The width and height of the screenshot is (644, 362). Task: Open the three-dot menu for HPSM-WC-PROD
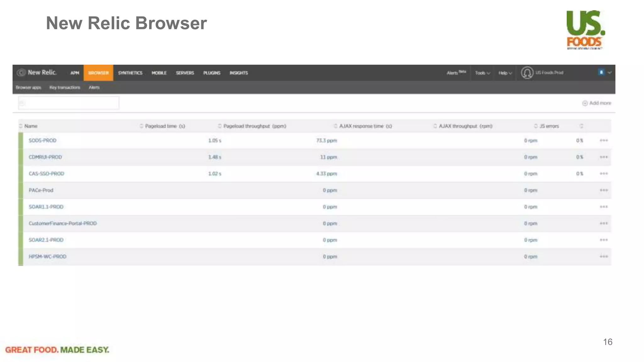pos(603,256)
